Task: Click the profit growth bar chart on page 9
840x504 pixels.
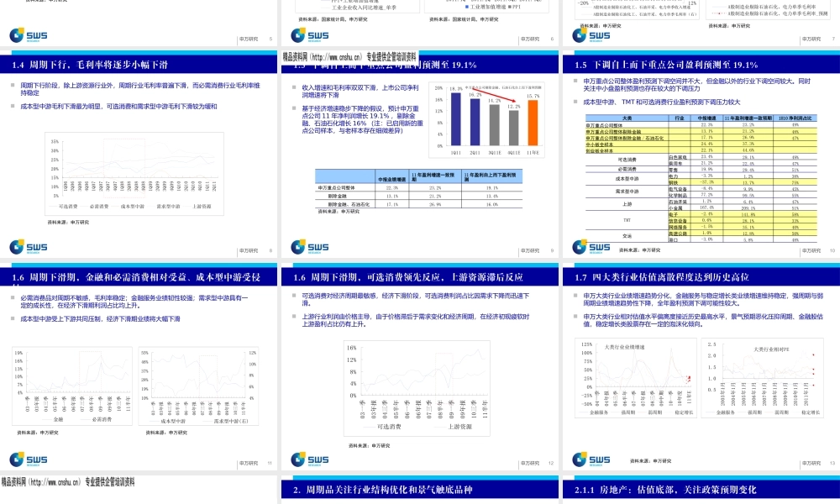Action: [487, 119]
